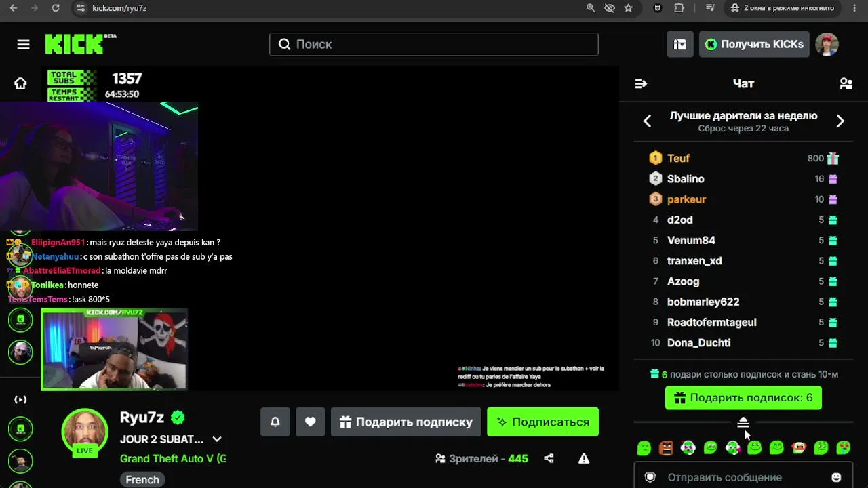Viewport: 868px width, 488px height.
Task: Click the Ryu7z channel name
Action: tap(142, 418)
